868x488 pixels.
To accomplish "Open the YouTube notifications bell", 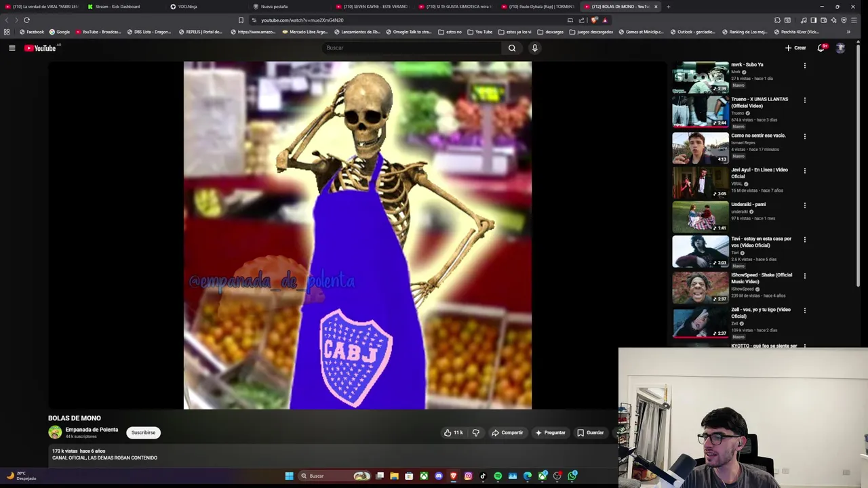I will tap(821, 48).
